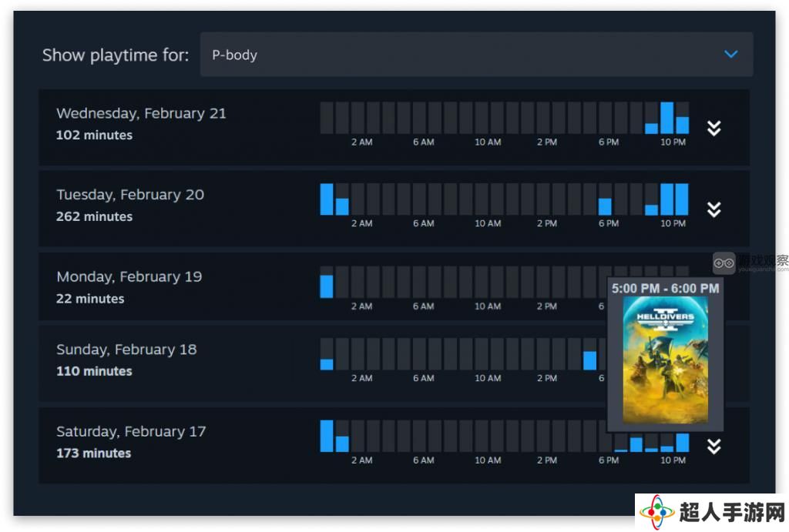This screenshot has height=532, width=789.
Task: Expand Wednesday, February 21 details chevron
Action: 713,129
